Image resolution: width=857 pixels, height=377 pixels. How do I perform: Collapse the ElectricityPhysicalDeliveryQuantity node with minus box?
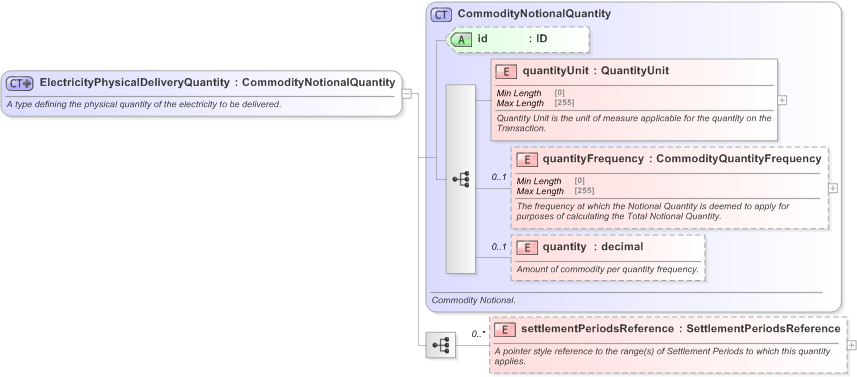tap(407, 93)
